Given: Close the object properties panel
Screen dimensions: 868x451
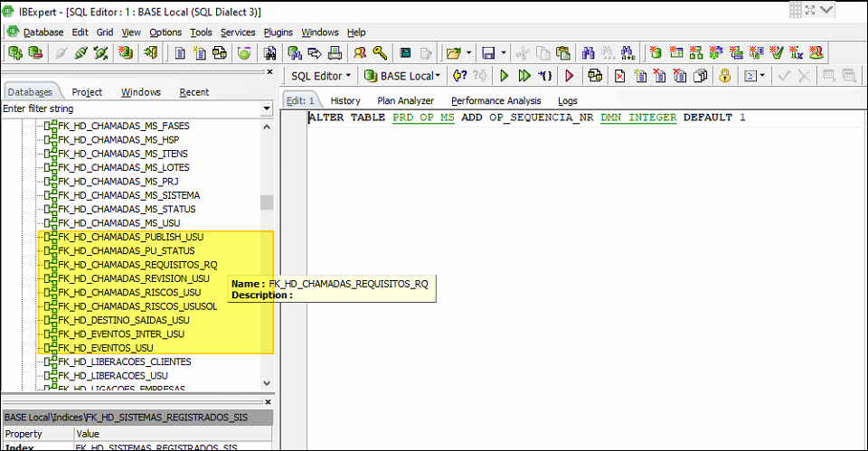Looking at the screenshot, I should (x=268, y=402).
